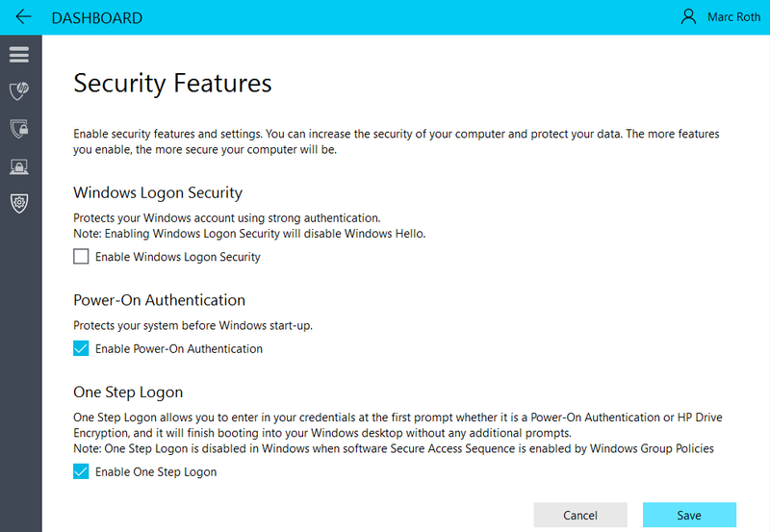Click the user profile icon
Image resolution: width=770 pixels, height=532 pixels.
[x=688, y=16]
